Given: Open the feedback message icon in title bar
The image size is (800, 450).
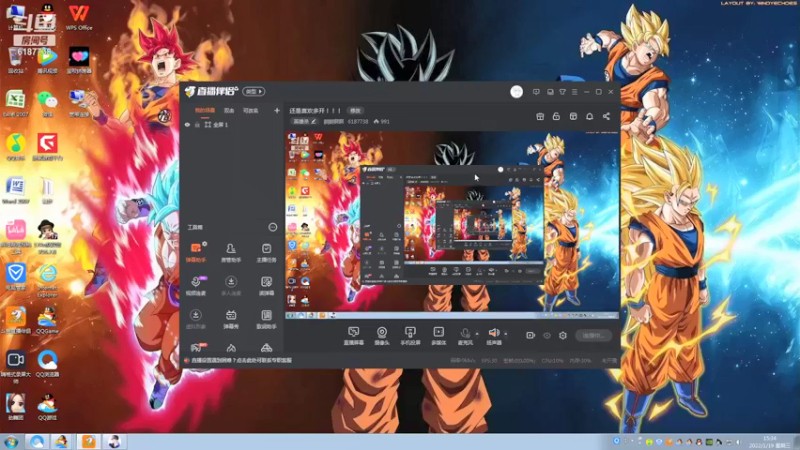Looking at the screenshot, I should coord(536,92).
